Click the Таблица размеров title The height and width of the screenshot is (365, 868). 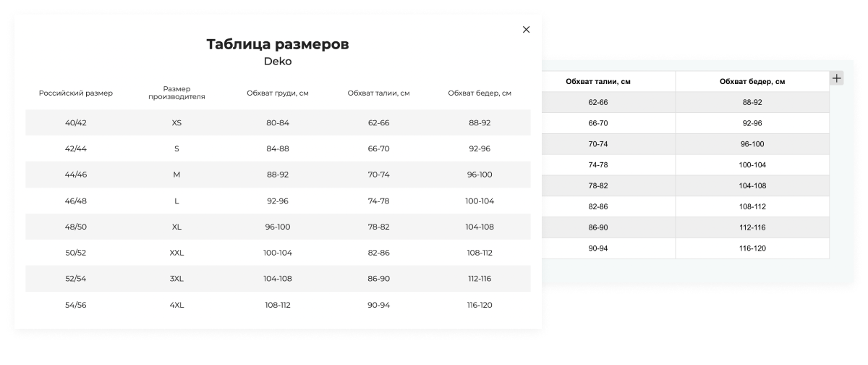tap(278, 44)
